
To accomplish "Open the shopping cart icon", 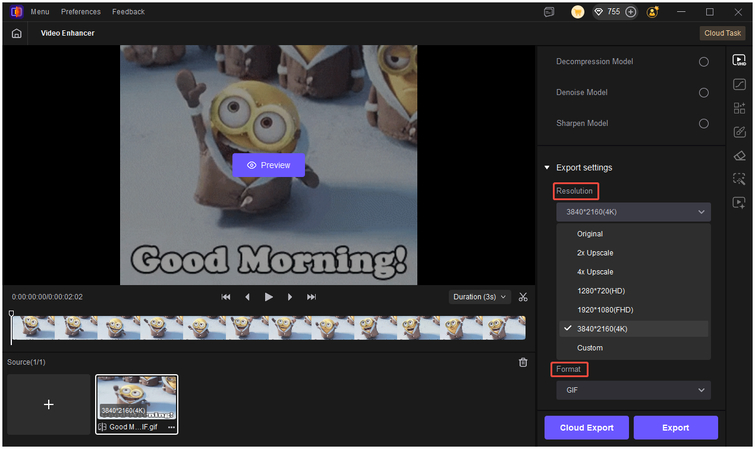I will 577,12.
